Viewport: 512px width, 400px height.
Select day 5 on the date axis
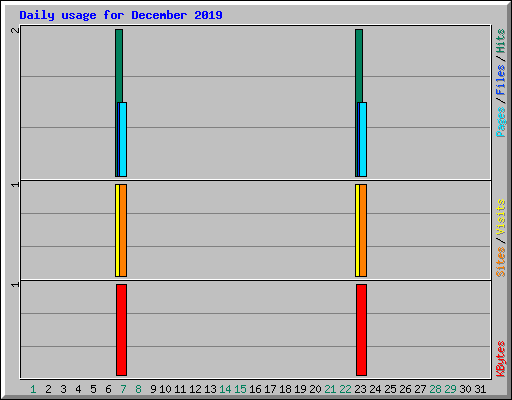[x=93, y=389]
